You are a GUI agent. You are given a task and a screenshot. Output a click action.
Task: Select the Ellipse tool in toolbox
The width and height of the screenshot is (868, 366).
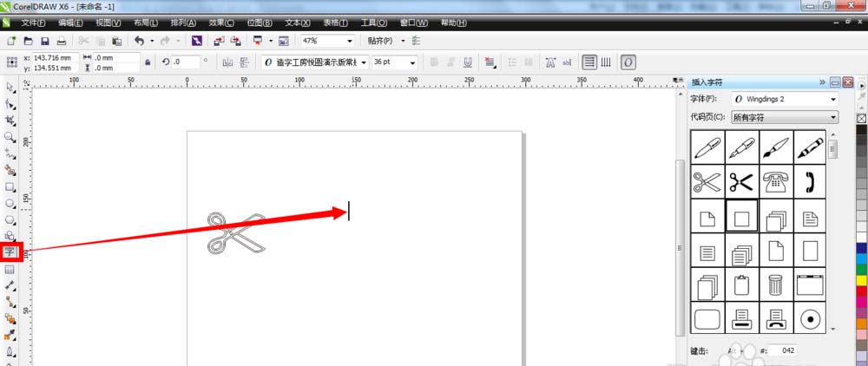(x=10, y=204)
